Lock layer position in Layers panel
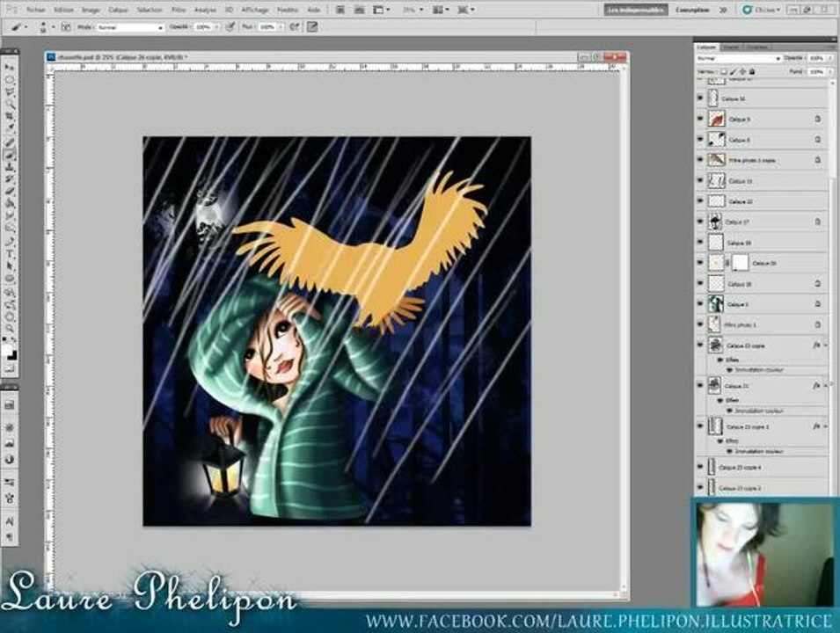 coord(742,71)
